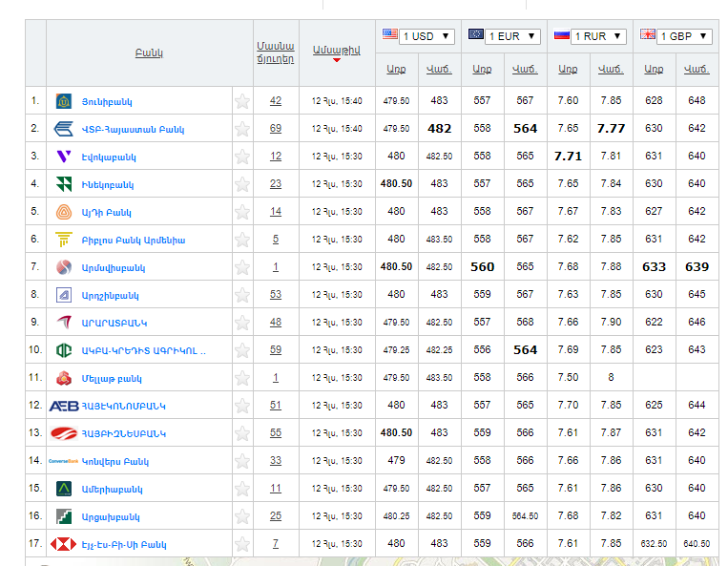The image size is (728, 566).
Task: Sort by GBP sell rate header
Action: point(697,69)
